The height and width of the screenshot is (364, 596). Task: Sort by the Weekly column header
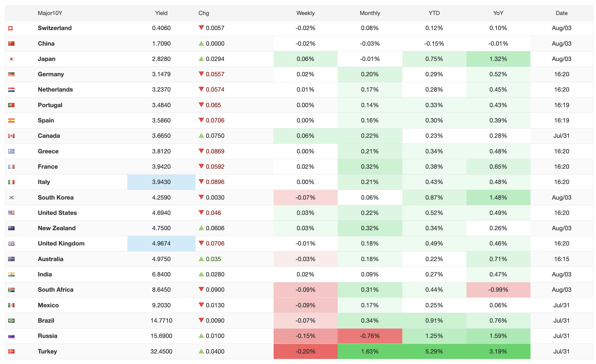tap(305, 13)
